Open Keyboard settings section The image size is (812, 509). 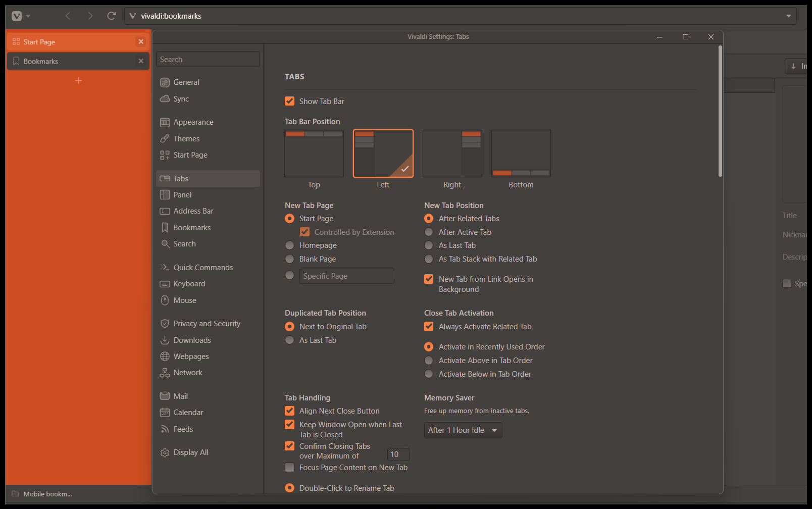pos(208,284)
